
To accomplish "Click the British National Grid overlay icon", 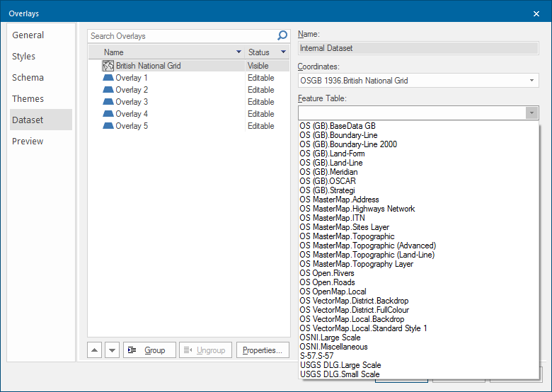I will pyautogui.click(x=108, y=66).
